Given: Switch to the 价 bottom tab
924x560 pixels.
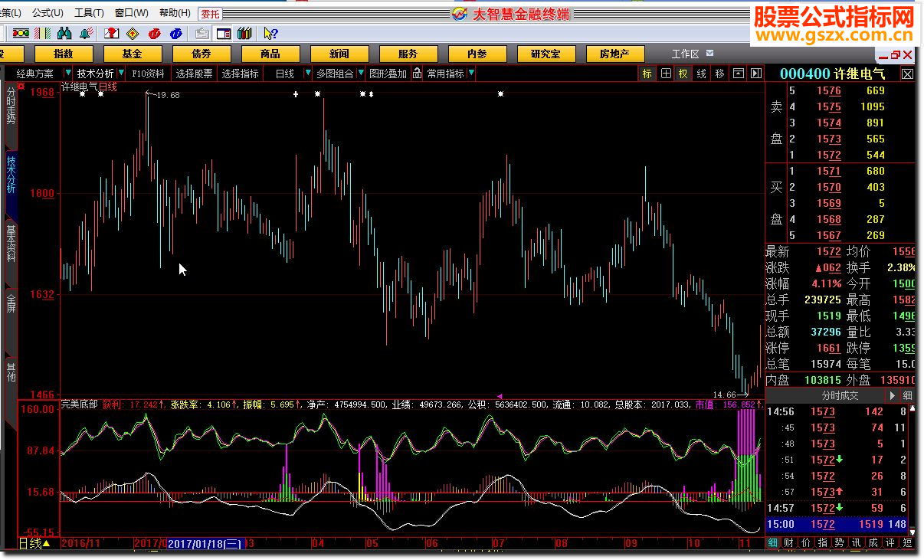Looking at the screenshot, I should coord(805,543).
